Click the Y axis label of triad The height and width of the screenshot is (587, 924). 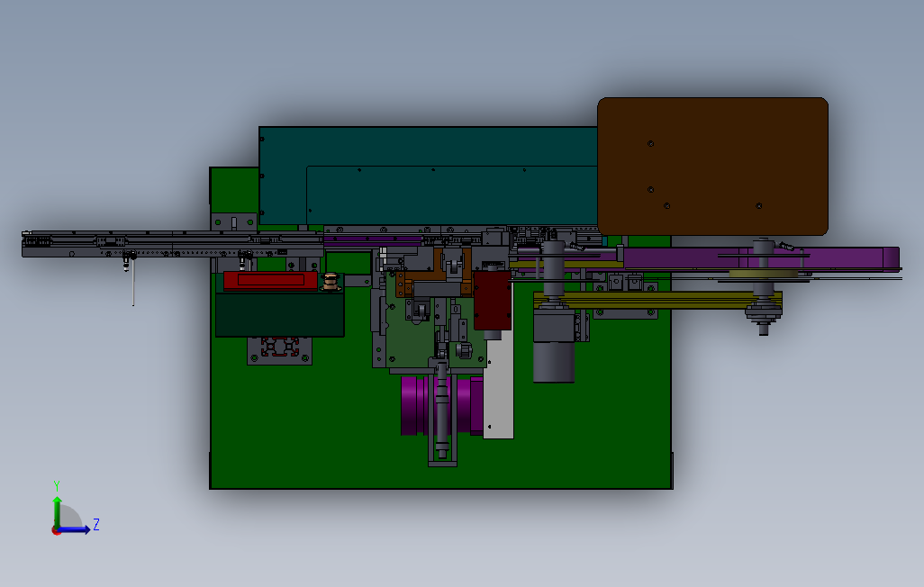point(57,486)
